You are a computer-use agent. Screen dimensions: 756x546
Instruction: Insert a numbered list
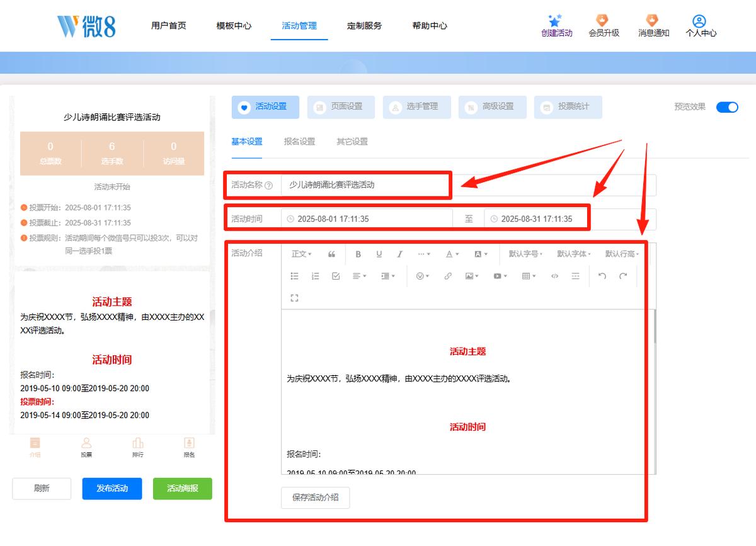click(x=315, y=276)
